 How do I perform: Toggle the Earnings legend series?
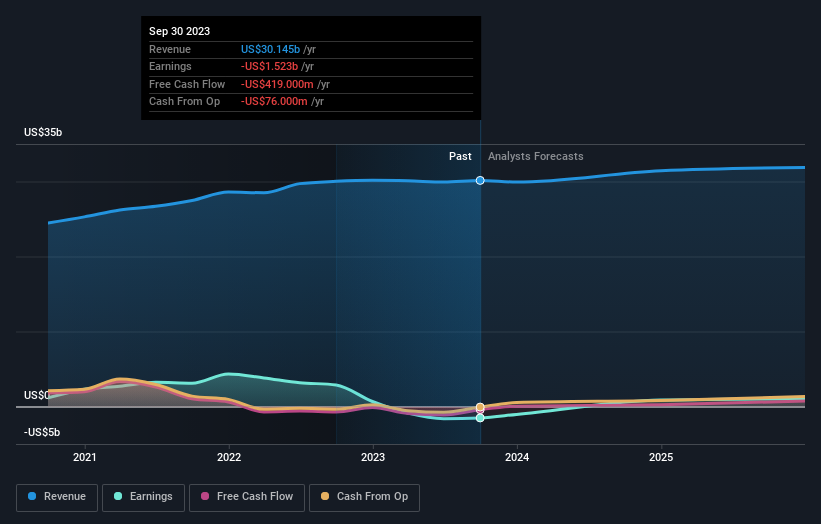coord(143,497)
